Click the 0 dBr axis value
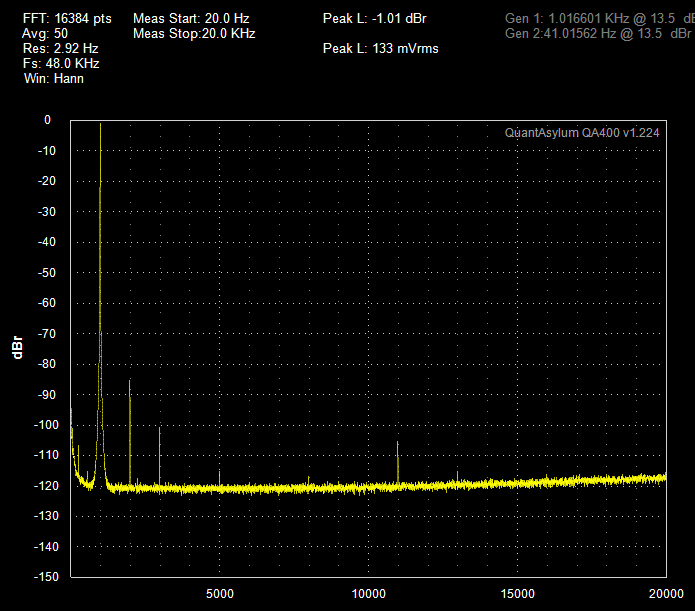The height and width of the screenshot is (611, 695). pos(47,120)
